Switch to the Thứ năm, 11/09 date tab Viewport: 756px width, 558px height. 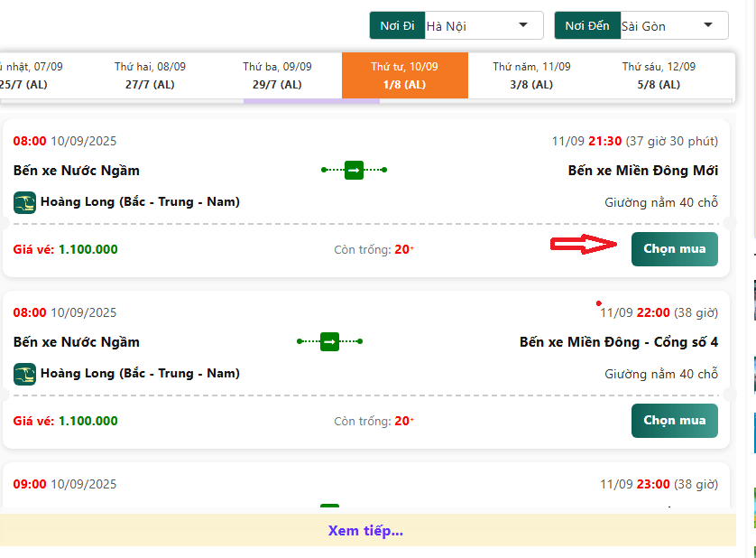(531, 75)
